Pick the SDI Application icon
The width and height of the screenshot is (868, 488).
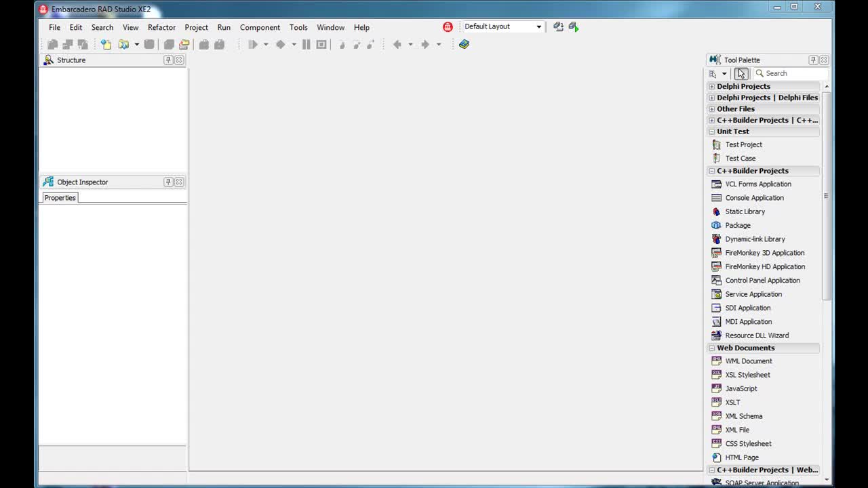pyautogui.click(x=716, y=308)
